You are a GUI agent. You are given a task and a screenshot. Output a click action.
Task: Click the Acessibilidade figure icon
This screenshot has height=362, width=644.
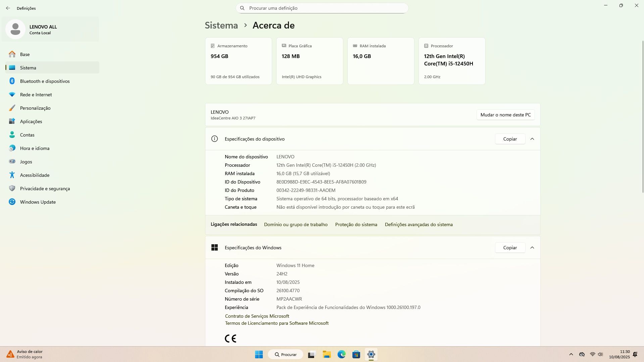12,175
